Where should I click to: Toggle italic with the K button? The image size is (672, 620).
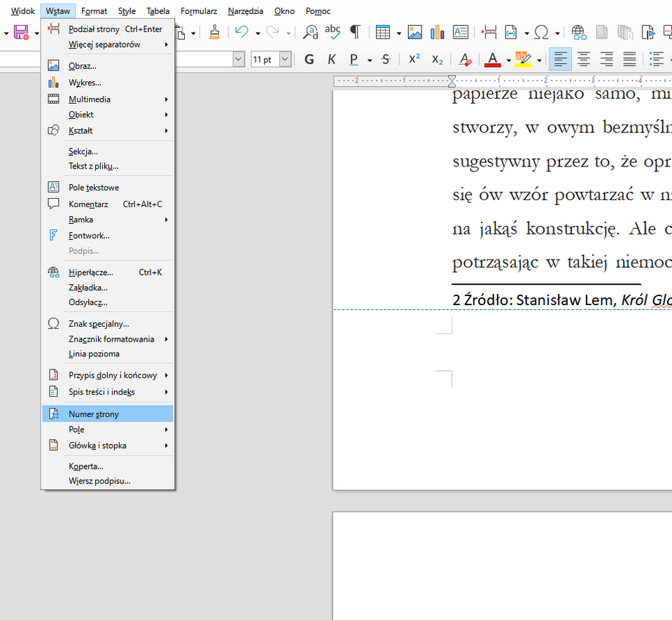[331, 59]
